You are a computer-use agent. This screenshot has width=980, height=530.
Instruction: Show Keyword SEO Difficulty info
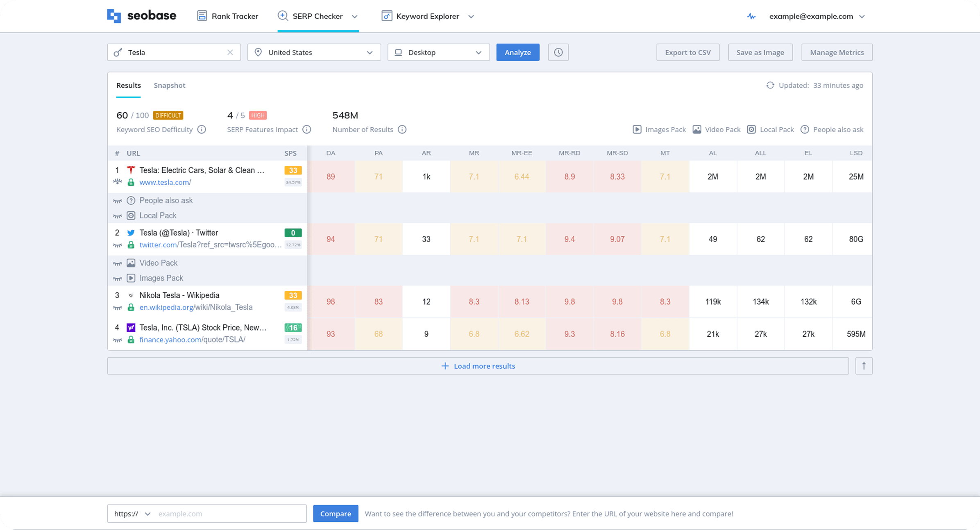202,129
